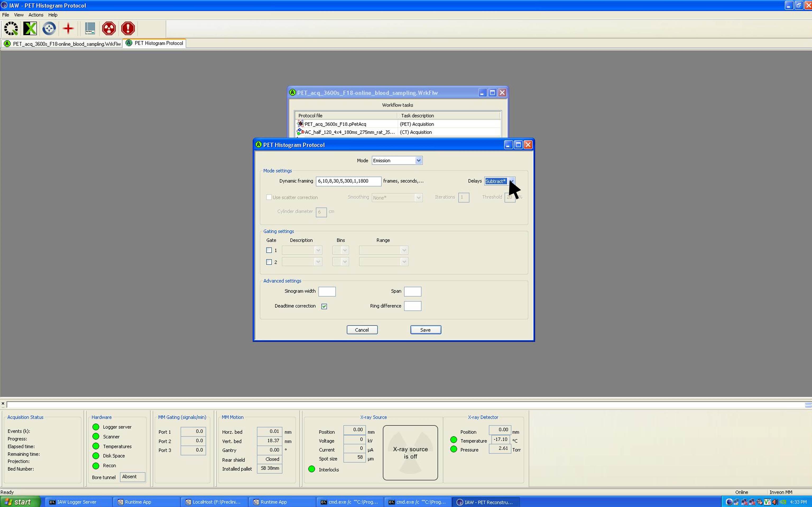Image resolution: width=812 pixels, height=507 pixels.
Task: Enable Gate 2 checkbox
Action: 269,262
